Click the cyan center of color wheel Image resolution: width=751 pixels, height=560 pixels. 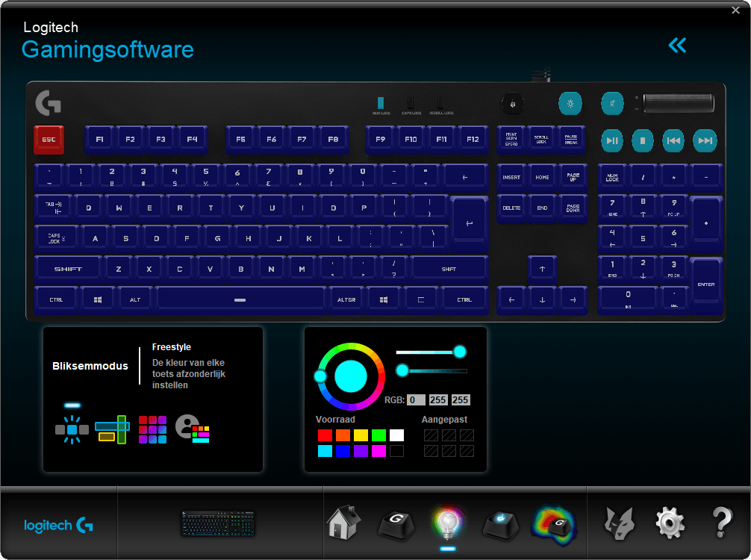[x=351, y=376]
